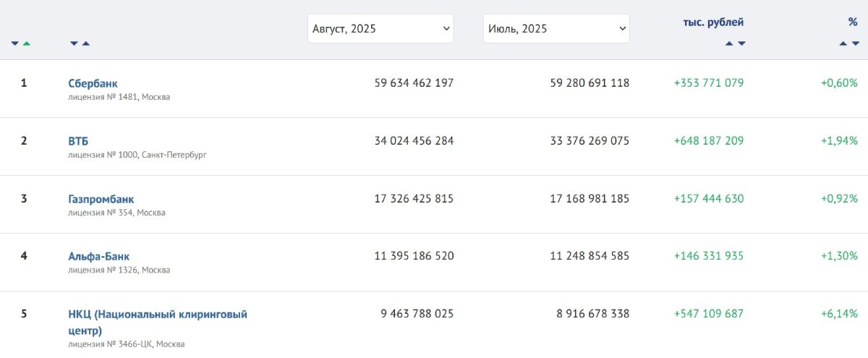Click the Альфа-Банк link
The height and width of the screenshot is (358, 868).
[99, 256]
